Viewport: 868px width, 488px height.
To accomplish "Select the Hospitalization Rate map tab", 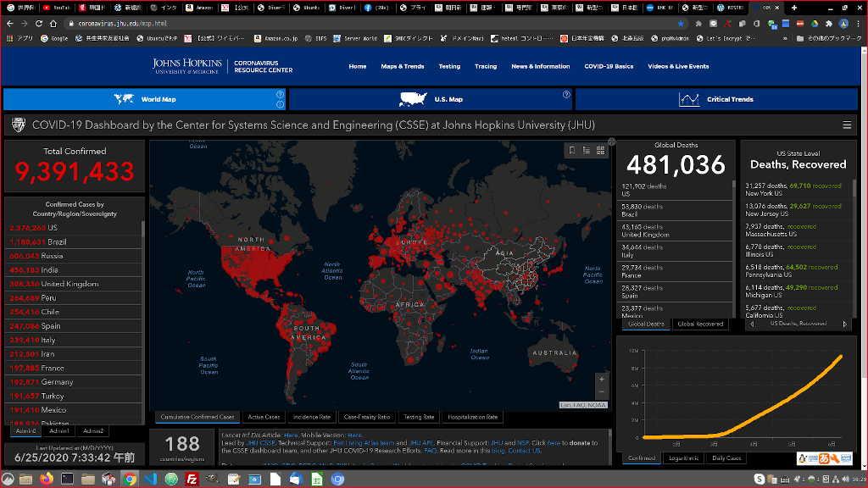I will coord(473,417).
